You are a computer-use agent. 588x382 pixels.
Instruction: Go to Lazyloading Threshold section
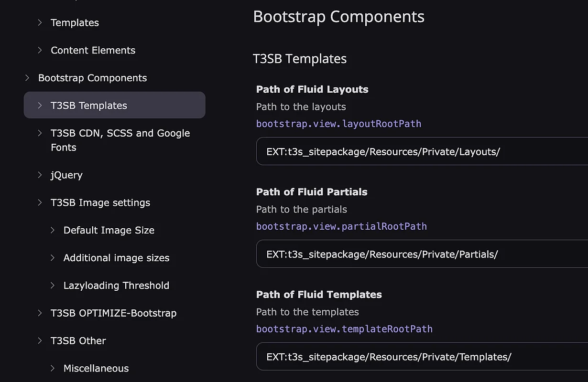point(116,286)
